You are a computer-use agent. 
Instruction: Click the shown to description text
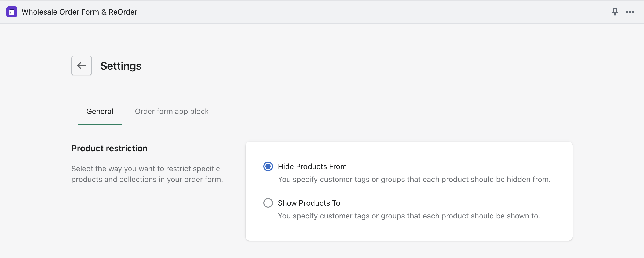(x=409, y=216)
